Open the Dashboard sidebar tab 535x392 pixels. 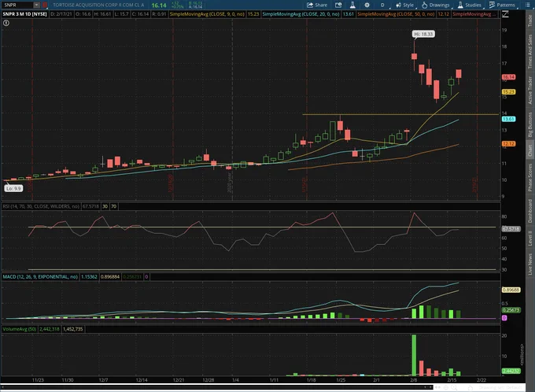click(x=529, y=211)
